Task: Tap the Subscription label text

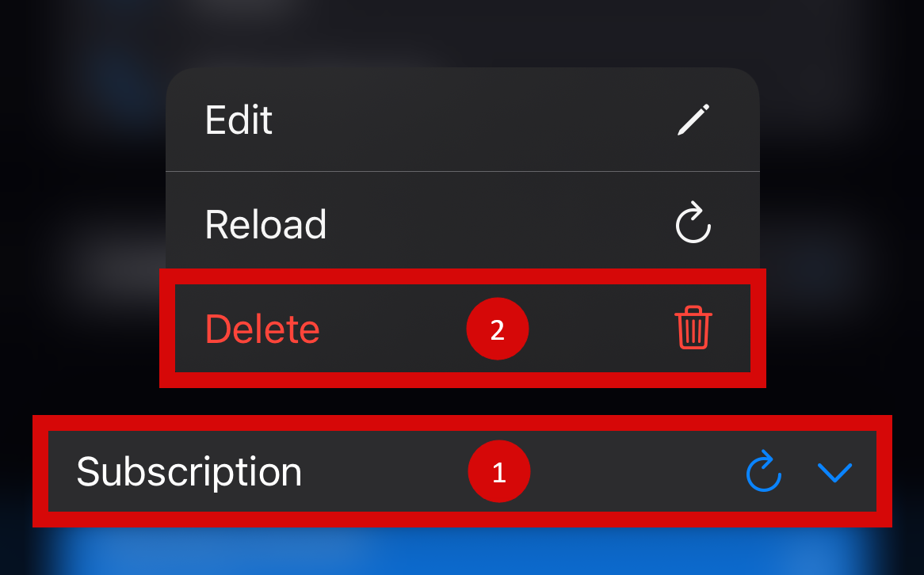Action: (189, 472)
